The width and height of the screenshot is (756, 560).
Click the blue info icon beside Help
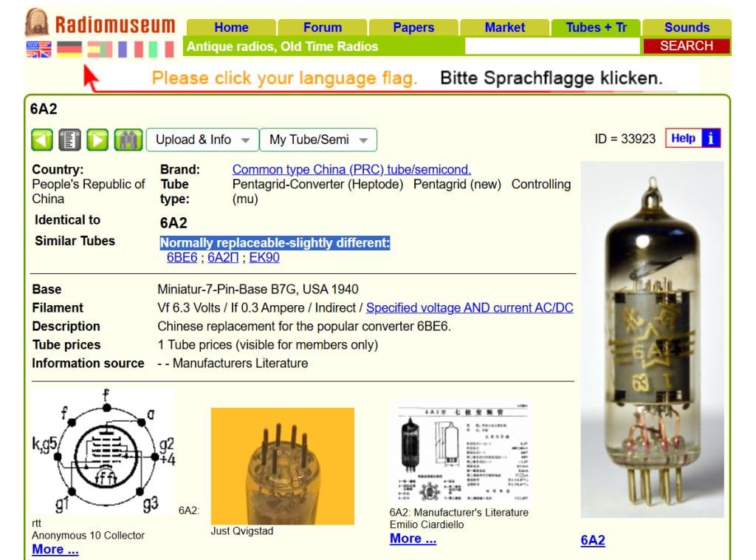710,138
